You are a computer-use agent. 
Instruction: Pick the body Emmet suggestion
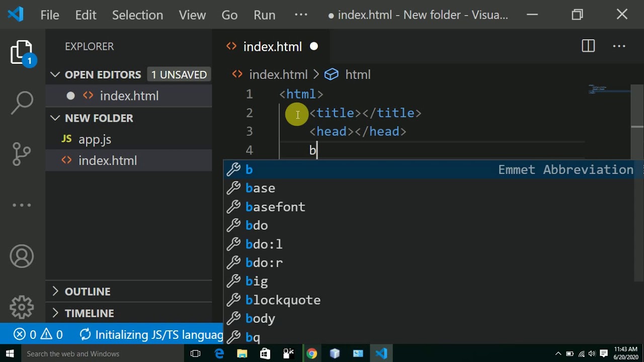tap(260, 319)
